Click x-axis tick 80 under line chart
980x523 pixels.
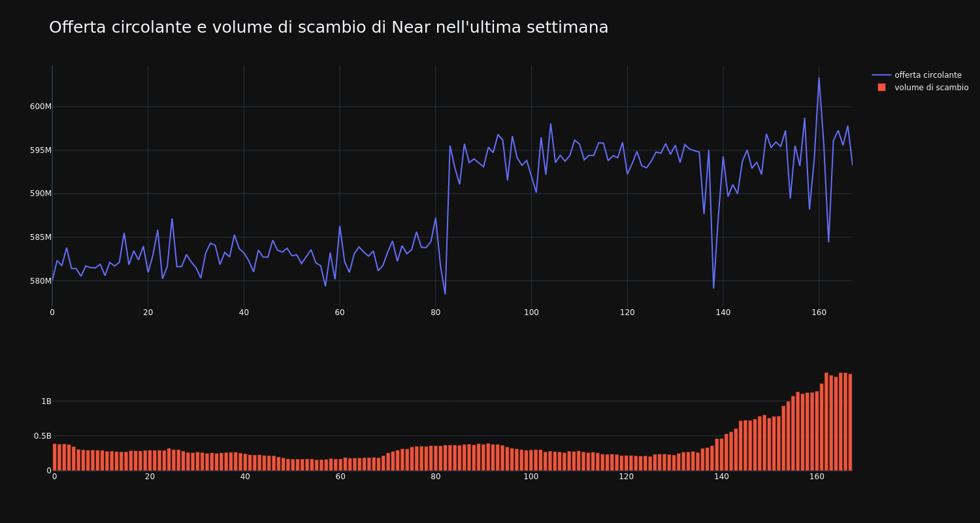tap(436, 312)
